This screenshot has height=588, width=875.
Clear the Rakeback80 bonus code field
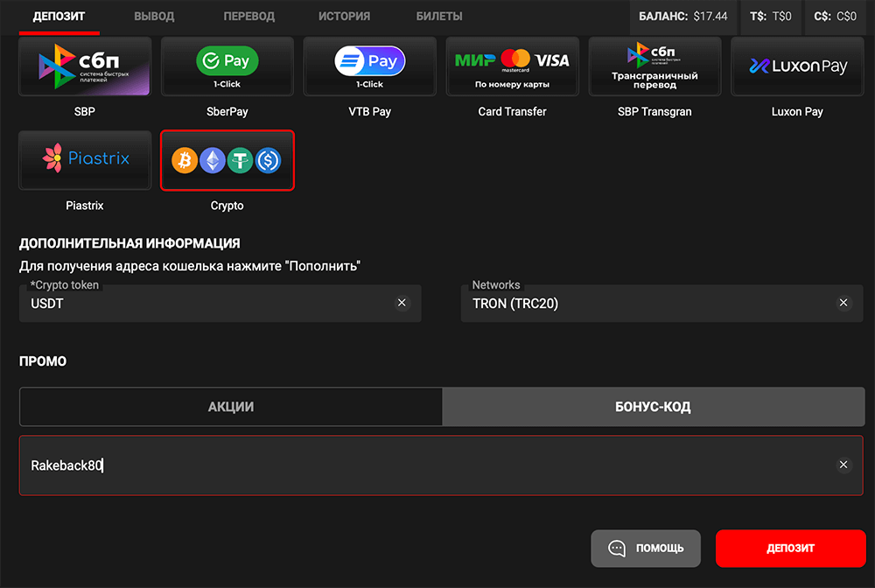coord(843,465)
